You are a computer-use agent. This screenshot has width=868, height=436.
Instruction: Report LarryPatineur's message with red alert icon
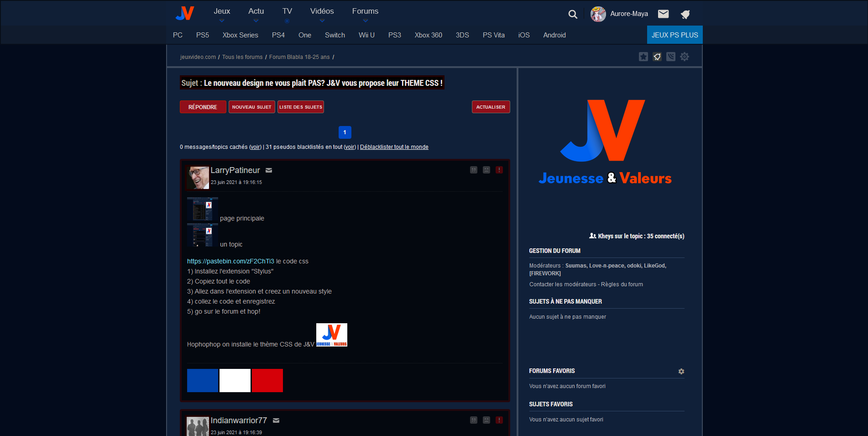[499, 170]
